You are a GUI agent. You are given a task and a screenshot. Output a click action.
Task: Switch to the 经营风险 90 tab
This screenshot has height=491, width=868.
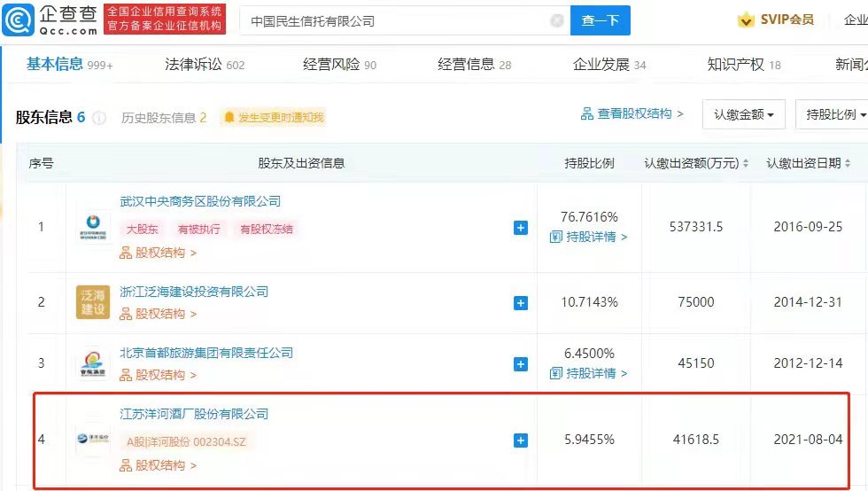coord(339,65)
